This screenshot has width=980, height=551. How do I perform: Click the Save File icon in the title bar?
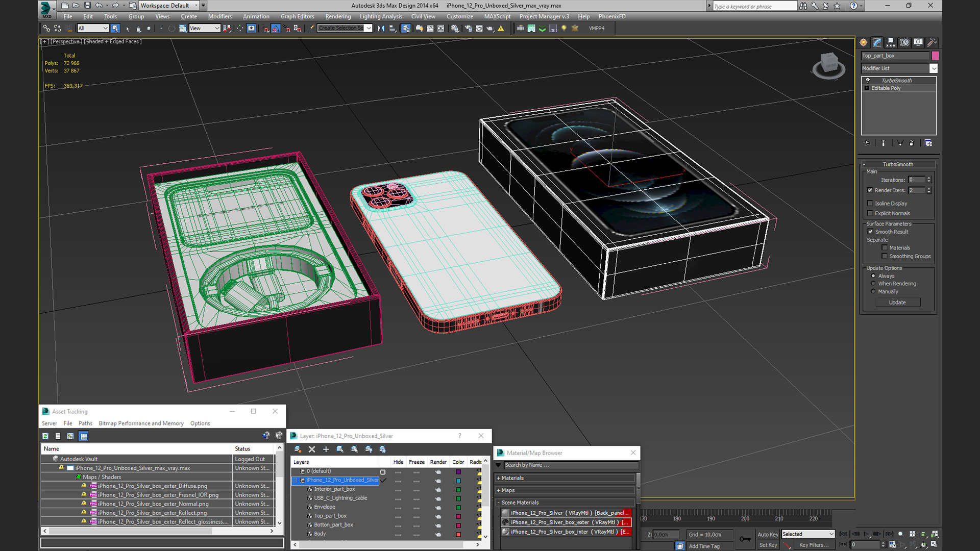[x=87, y=6]
